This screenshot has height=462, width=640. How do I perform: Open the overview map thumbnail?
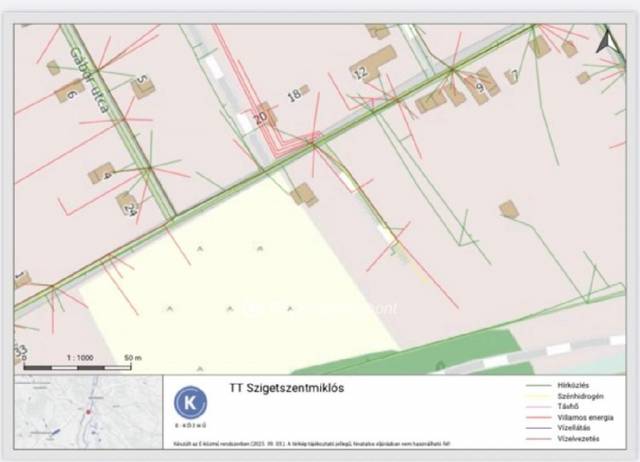[x=88, y=411]
